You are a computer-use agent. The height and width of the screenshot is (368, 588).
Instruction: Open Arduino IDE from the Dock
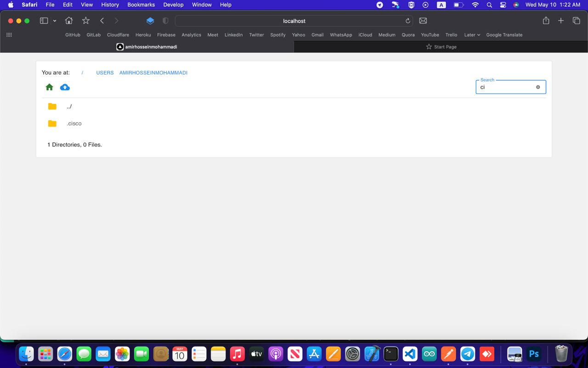coord(430,354)
